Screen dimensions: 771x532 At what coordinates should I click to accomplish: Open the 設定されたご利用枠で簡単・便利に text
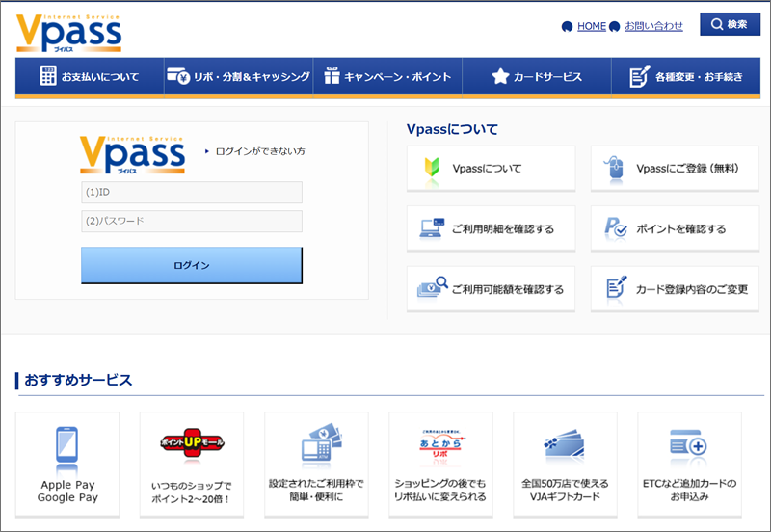[x=316, y=491]
